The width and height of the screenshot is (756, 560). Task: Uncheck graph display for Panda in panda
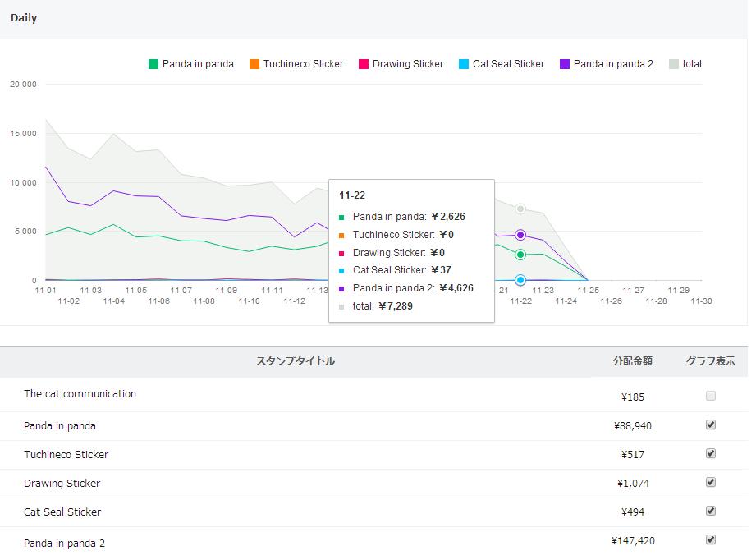711,425
